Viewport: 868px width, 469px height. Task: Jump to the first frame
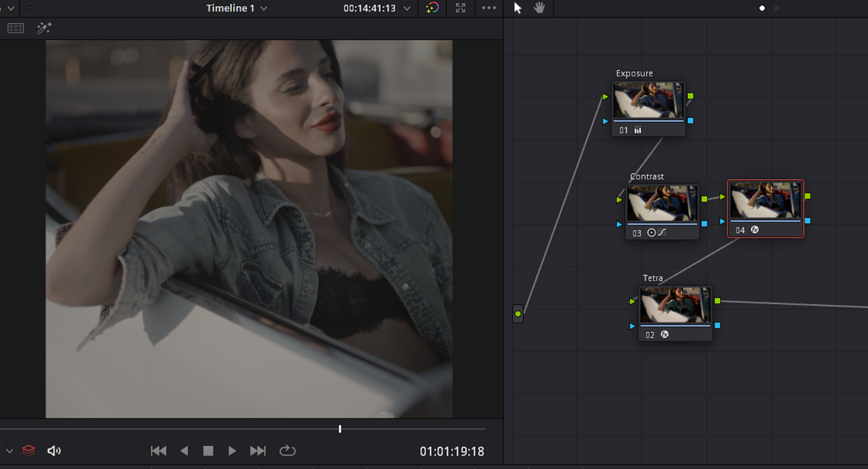pos(158,450)
